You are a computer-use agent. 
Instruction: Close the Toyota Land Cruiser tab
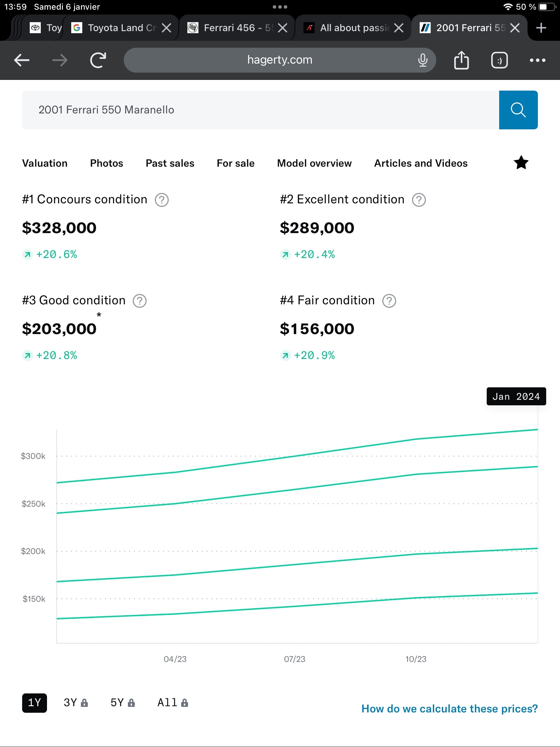[x=167, y=28]
